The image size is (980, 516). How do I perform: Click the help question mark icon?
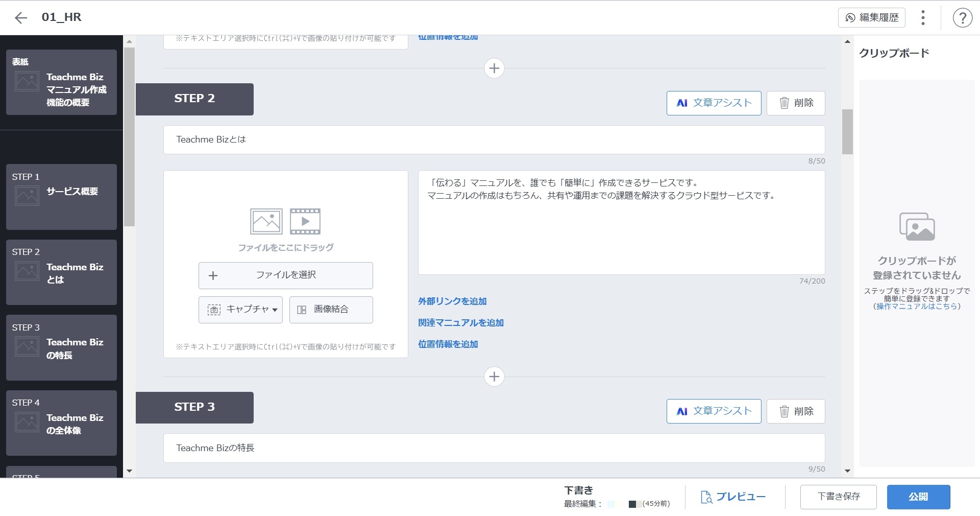(x=962, y=18)
